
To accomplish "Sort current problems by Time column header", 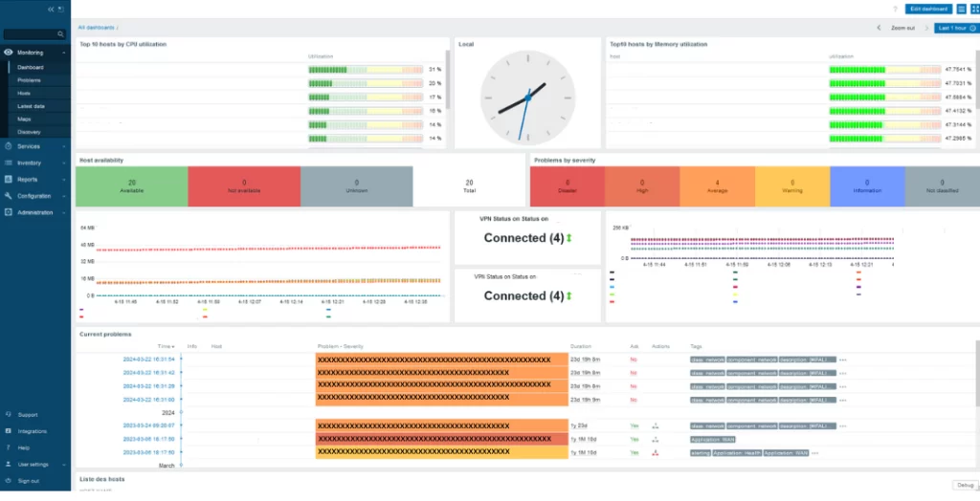I will 165,345.
